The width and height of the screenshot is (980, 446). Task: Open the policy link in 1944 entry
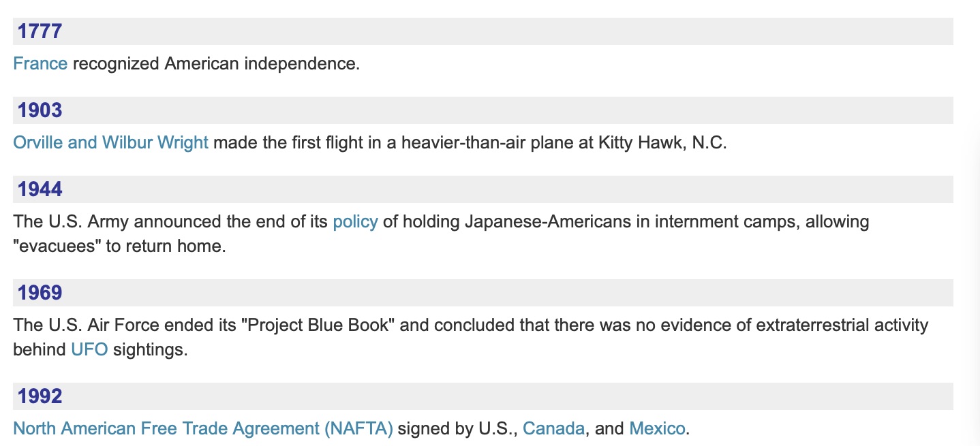point(355,222)
